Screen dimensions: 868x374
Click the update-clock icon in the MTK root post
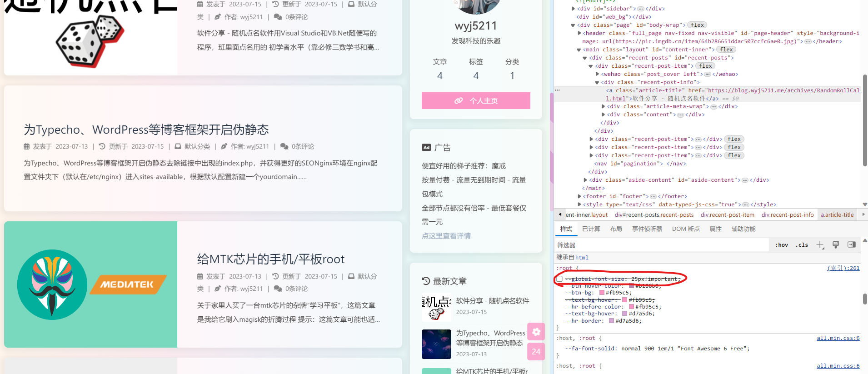276,276
